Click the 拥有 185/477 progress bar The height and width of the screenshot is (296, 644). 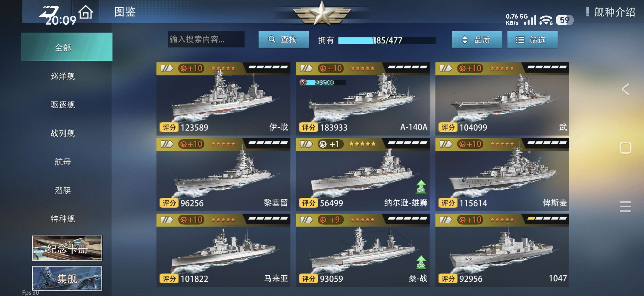tap(387, 40)
